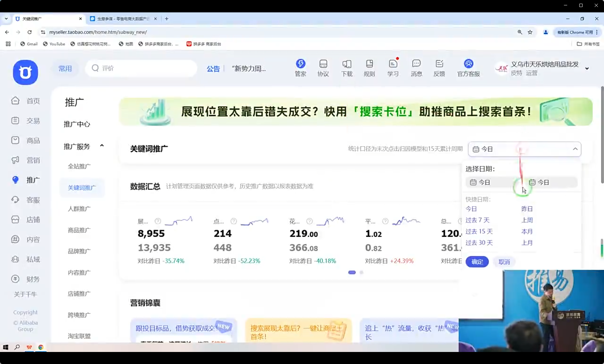Click the 取消 cancel button
The image size is (604, 364).
504,262
